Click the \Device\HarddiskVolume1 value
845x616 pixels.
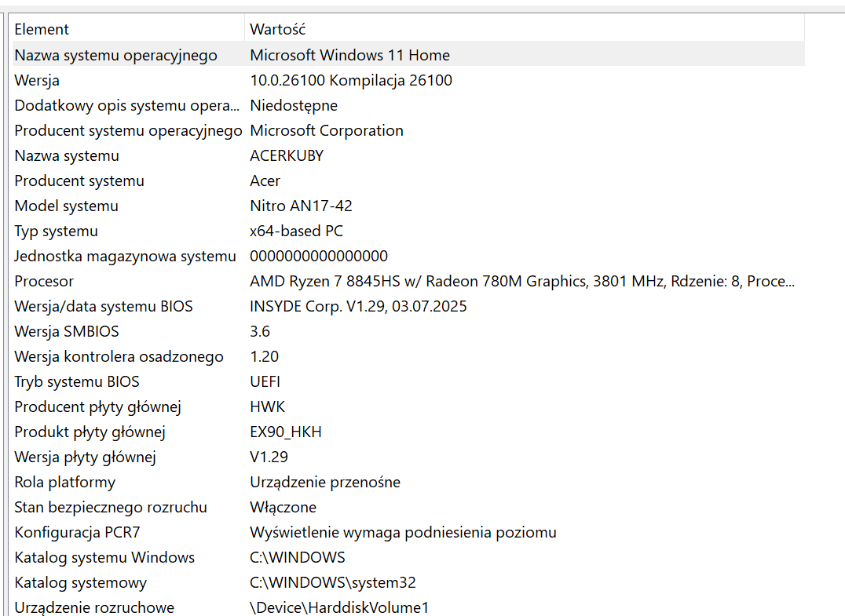point(339,607)
